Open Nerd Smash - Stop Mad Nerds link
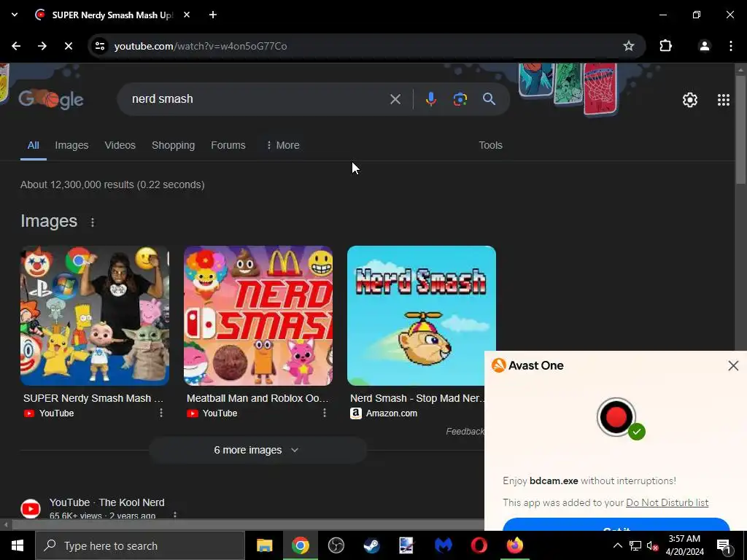747x560 pixels. point(417,398)
